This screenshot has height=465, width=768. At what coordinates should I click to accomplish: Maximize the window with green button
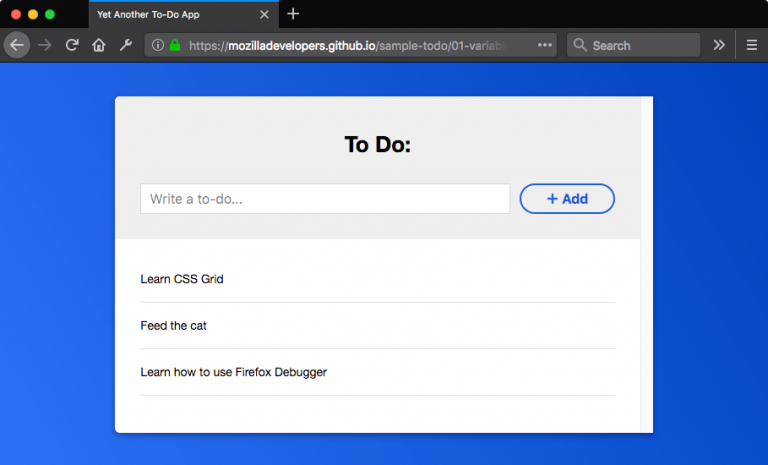point(50,14)
